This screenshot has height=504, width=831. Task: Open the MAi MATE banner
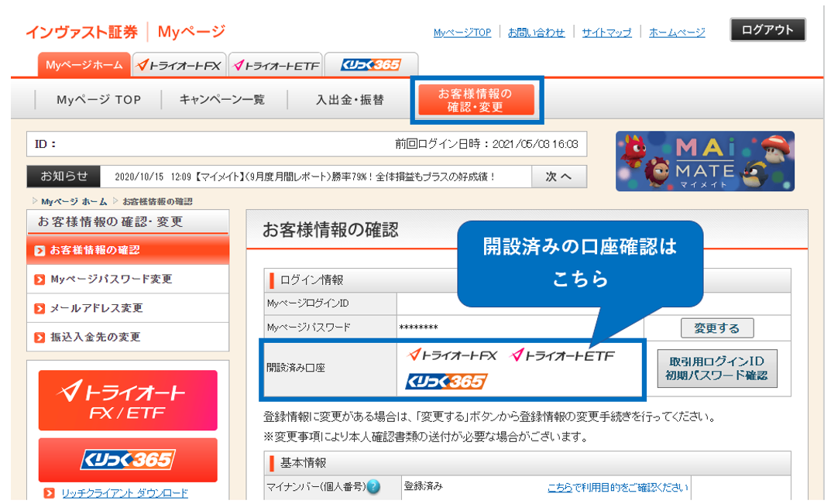tap(705, 161)
